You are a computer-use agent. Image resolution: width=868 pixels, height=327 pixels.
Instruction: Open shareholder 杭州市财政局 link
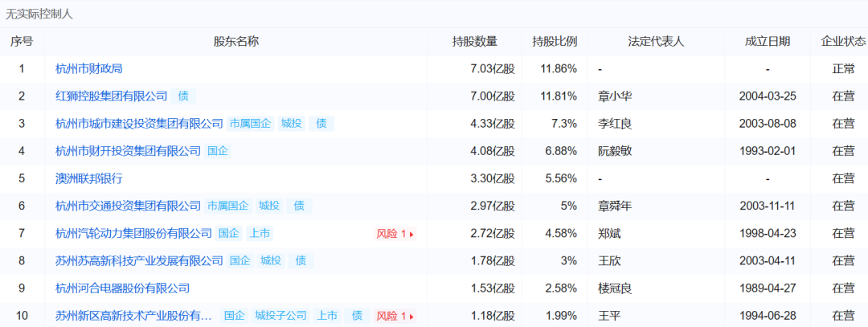(89, 69)
